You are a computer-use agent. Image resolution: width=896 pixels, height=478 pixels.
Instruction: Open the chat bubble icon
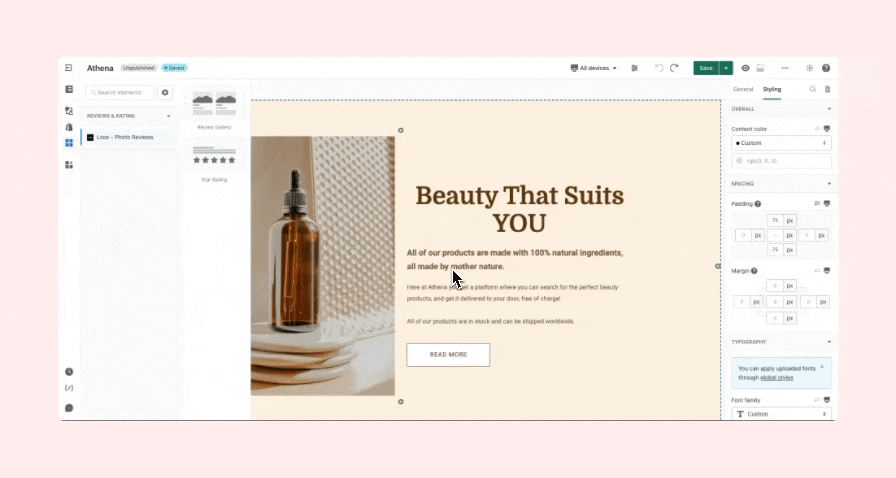(x=69, y=408)
